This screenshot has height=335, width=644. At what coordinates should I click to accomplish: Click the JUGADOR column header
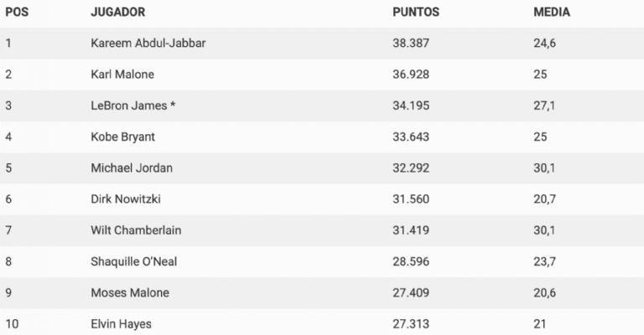pos(117,13)
